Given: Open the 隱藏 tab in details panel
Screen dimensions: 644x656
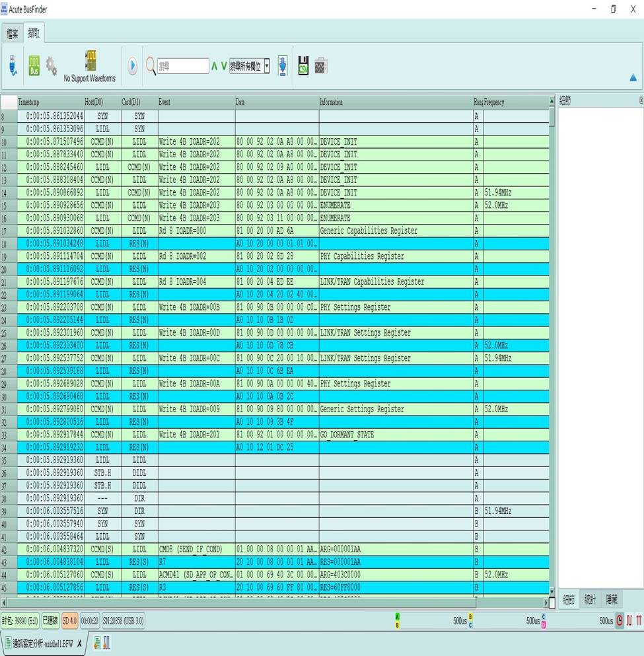Looking at the screenshot, I should point(612,599).
